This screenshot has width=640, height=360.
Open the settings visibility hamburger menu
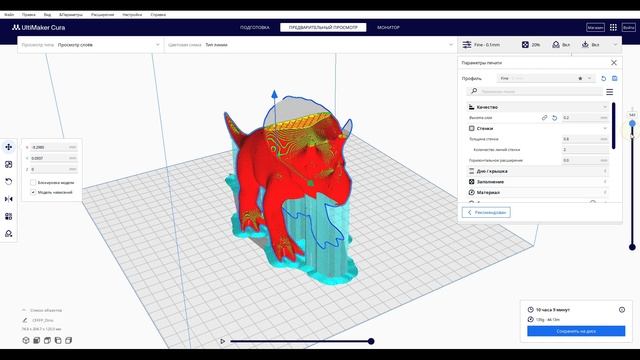[x=609, y=92]
